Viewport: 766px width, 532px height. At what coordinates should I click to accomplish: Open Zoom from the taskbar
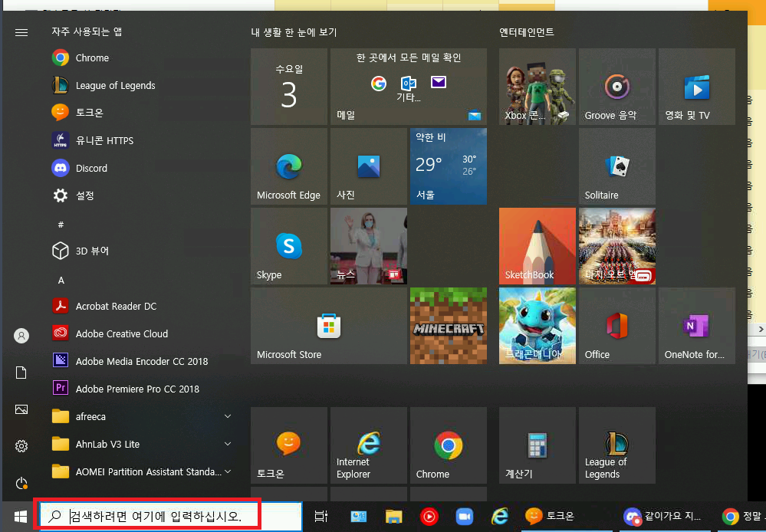click(x=465, y=517)
